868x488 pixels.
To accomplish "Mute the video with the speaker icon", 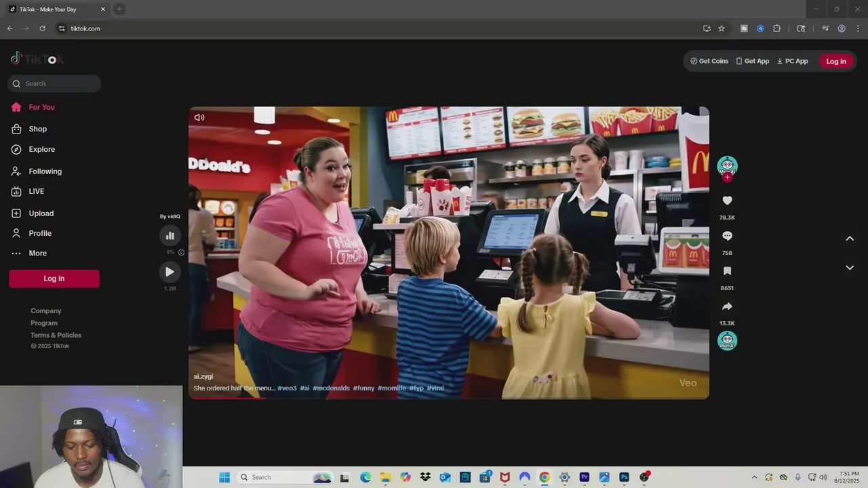I will 199,117.
